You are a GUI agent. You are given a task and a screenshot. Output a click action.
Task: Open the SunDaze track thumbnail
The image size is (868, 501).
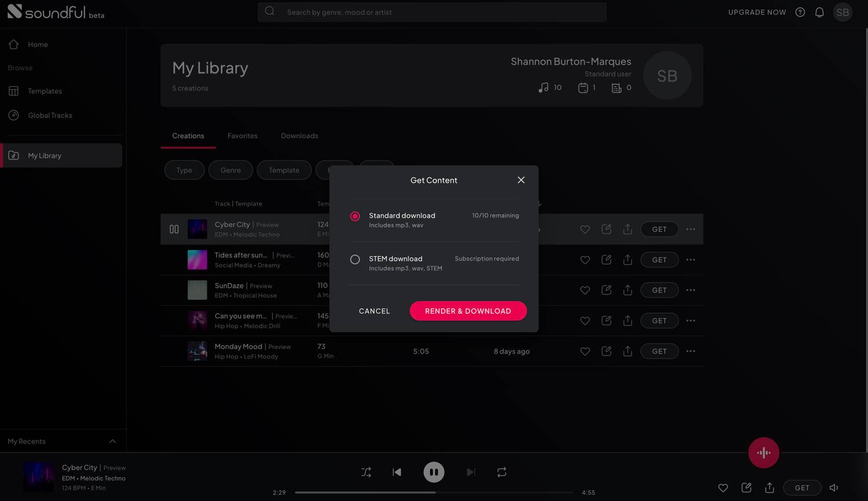pyautogui.click(x=197, y=290)
